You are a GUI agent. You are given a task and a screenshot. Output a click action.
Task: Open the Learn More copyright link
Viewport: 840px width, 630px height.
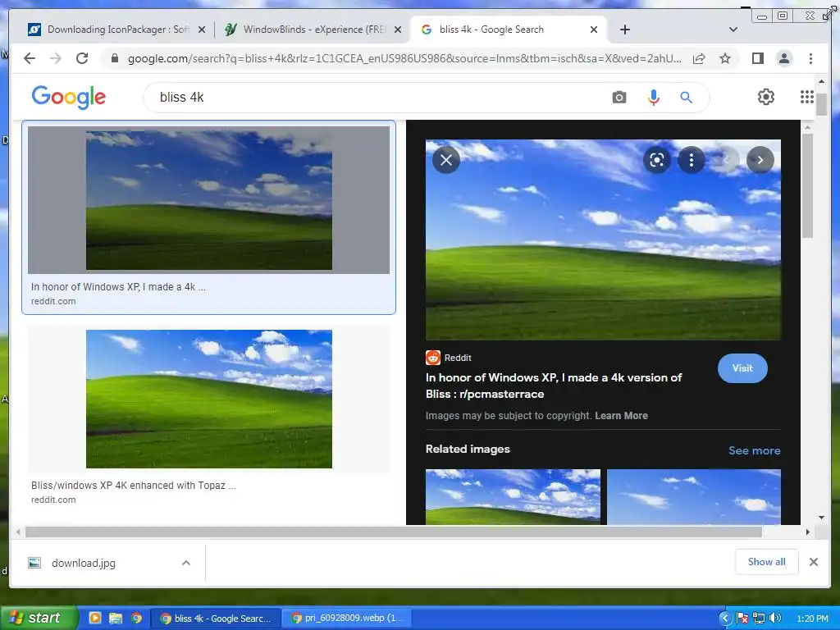621,416
